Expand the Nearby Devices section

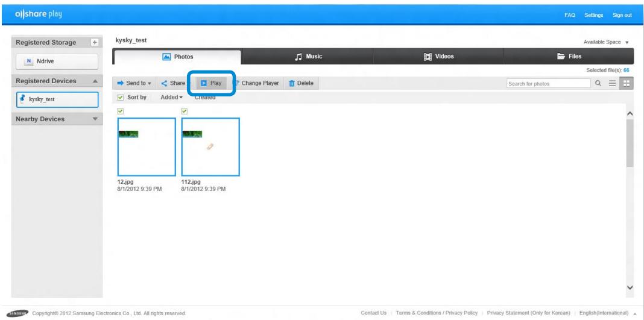tap(95, 119)
